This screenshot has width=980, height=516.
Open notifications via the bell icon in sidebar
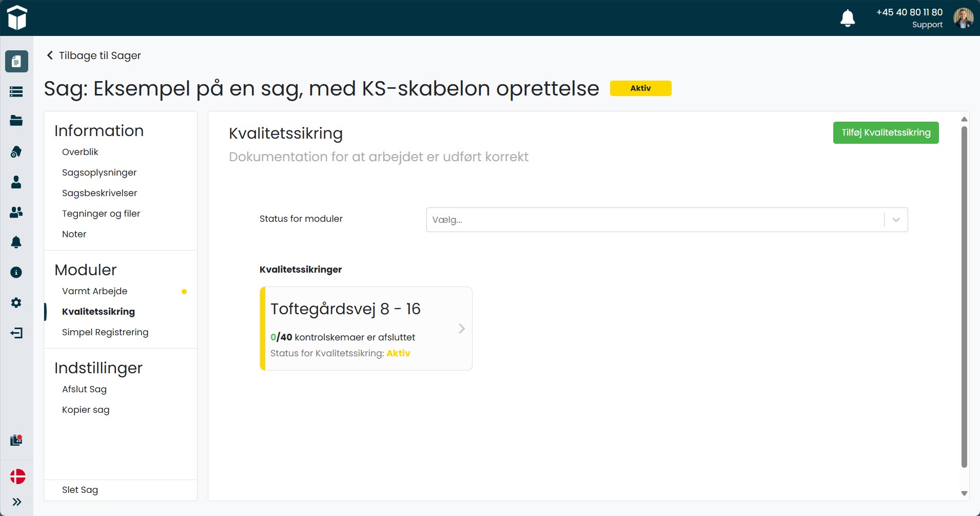coord(16,242)
